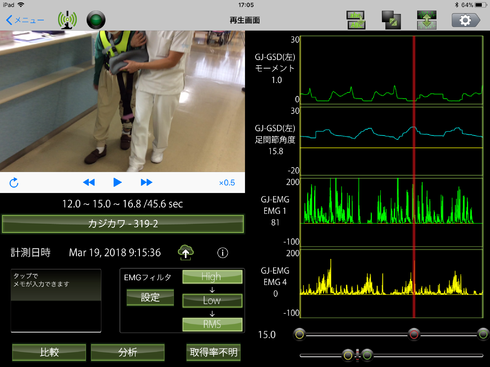The height and width of the screenshot is (367, 490).
Task: Tap the memo input box
Action: (56, 300)
